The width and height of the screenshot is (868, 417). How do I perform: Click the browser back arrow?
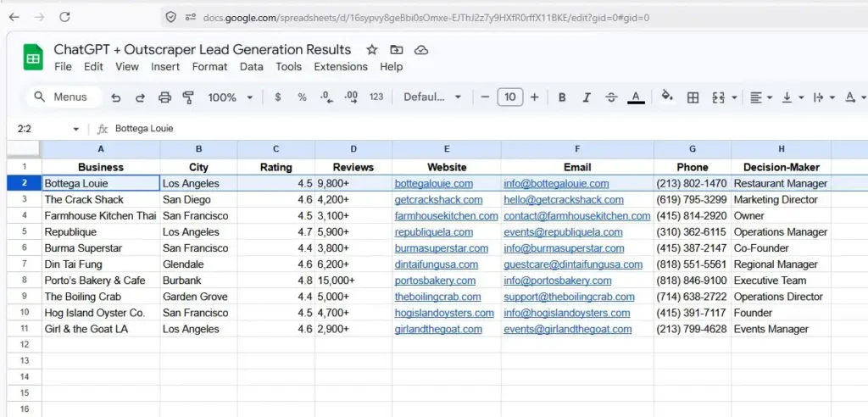(x=14, y=17)
